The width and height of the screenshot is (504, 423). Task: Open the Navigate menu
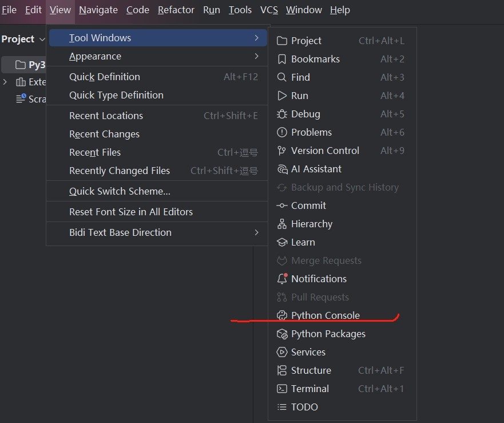[98, 10]
